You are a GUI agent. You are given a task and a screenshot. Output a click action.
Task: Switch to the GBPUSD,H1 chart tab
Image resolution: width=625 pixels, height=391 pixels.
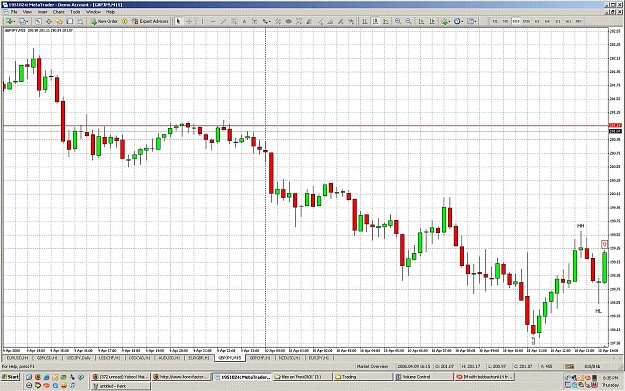47,358
